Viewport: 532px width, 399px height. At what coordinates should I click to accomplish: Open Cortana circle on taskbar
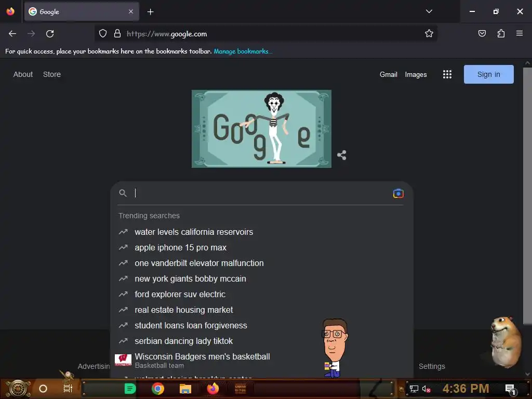coord(43,389)
